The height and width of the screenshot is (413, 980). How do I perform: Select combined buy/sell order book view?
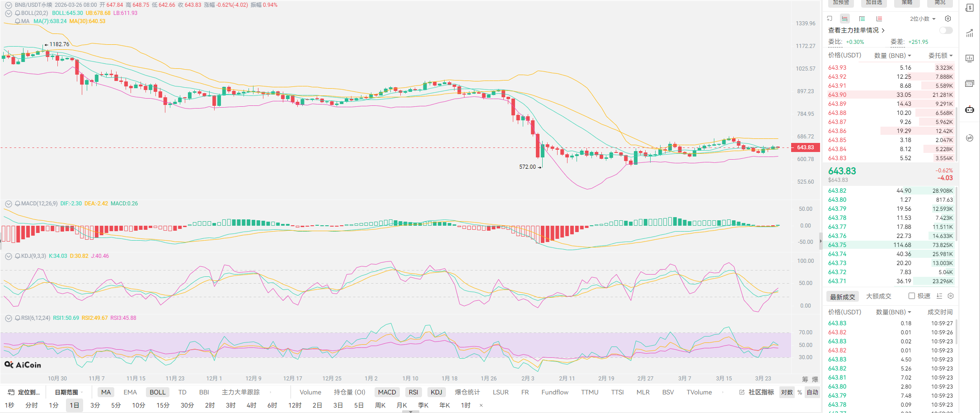844,19
